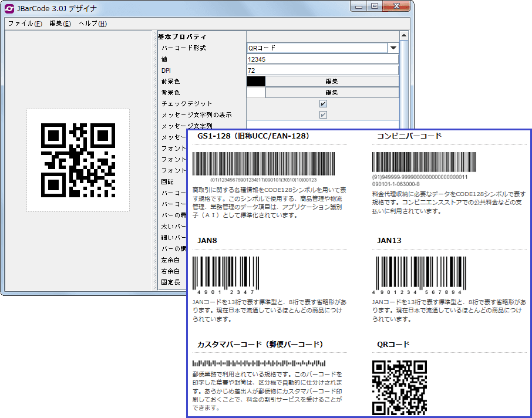The height and width of the screenshot is (418, 532).
Task: Close the JBarCode designer window
Action: click(x=396, y=6)
